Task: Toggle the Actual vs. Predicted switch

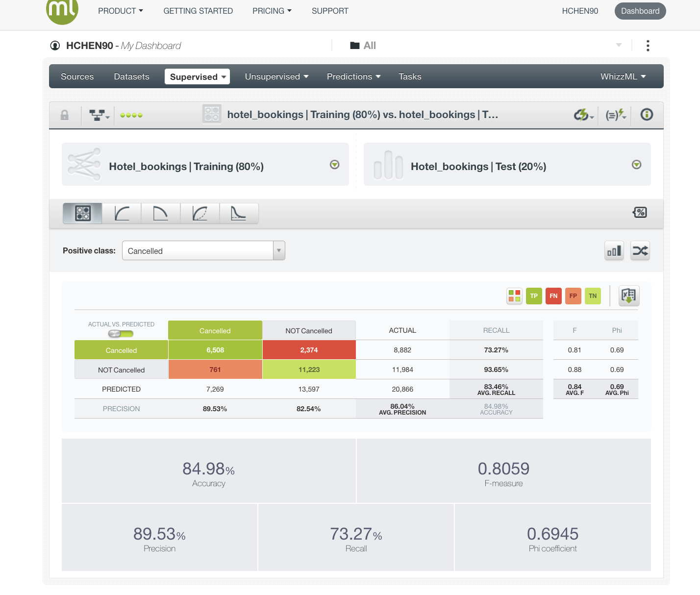Action: pyautogui.click(x=121, y=334)
